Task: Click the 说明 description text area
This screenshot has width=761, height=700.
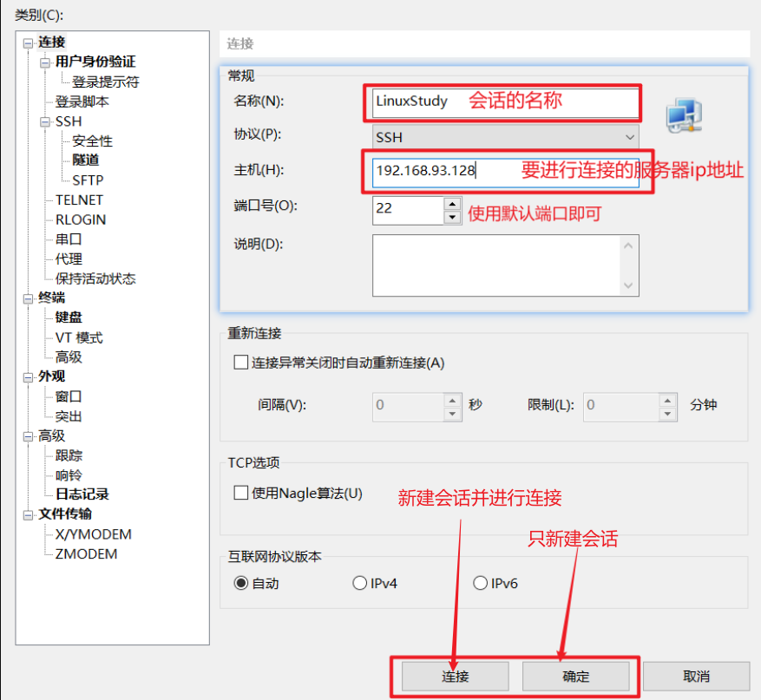Action: (x=496, y=265)
